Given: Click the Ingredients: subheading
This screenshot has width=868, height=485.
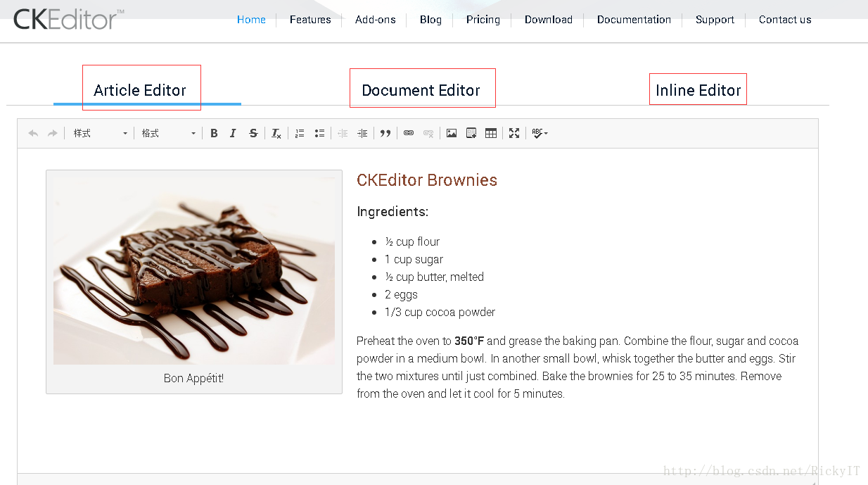Looking at the screenshot, I should [392, 212].
